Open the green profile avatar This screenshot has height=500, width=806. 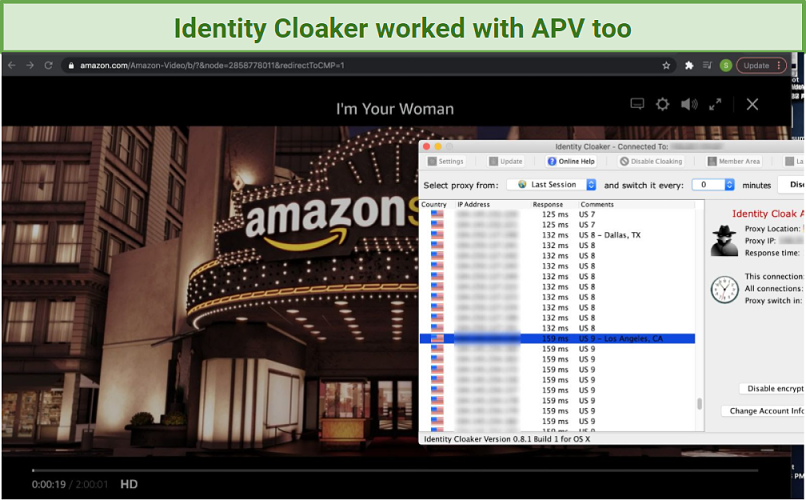pos(726,65)
